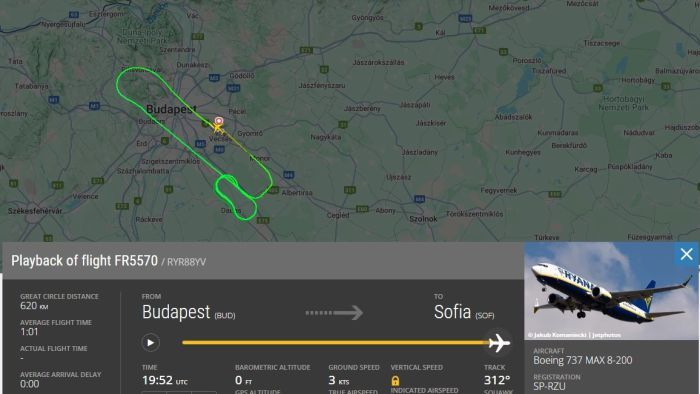Click the Székesfehérvár label on the map
The height and width of the screenshot is (394, 700).
[35, 211]
